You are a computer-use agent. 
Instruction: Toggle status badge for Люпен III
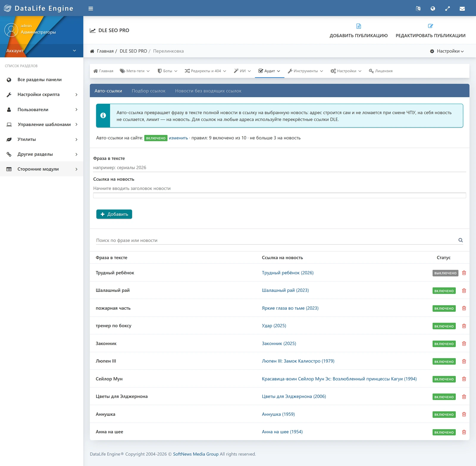[x=444, y=362]
